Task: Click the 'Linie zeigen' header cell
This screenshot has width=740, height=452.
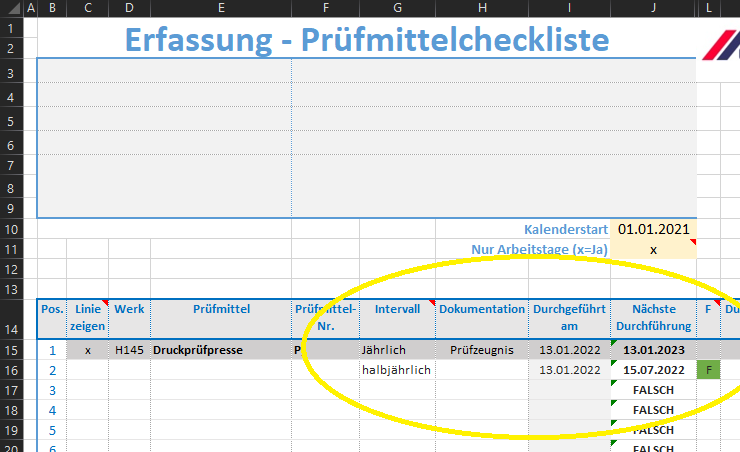Action: pos(88,319)
